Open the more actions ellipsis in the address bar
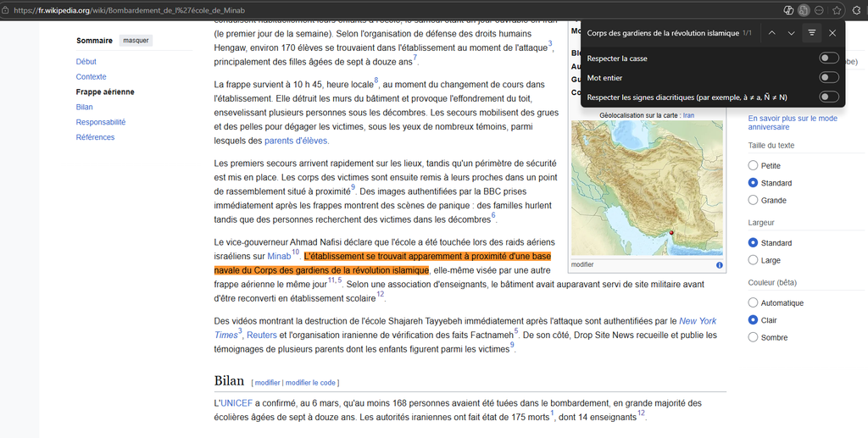 (x=819, y=10)
